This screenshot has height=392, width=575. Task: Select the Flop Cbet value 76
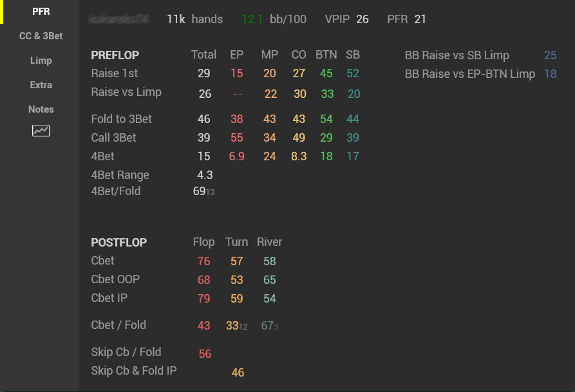[x=204, y=261]
